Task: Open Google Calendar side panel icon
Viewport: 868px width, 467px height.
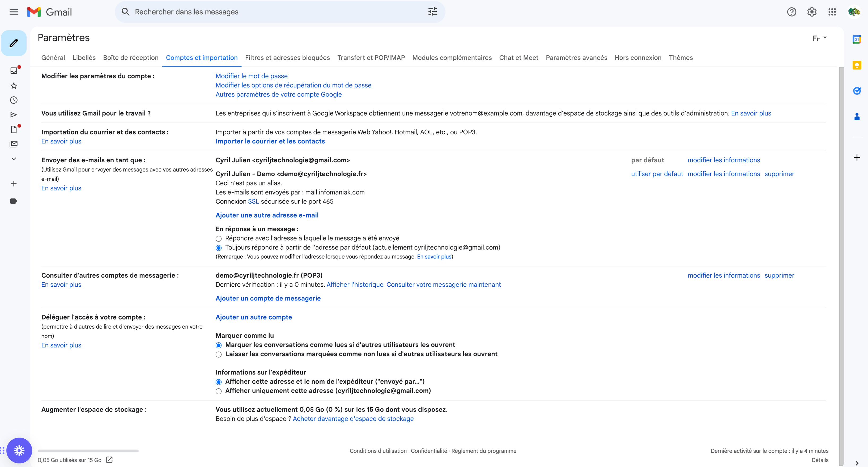Action: [857, 39]
